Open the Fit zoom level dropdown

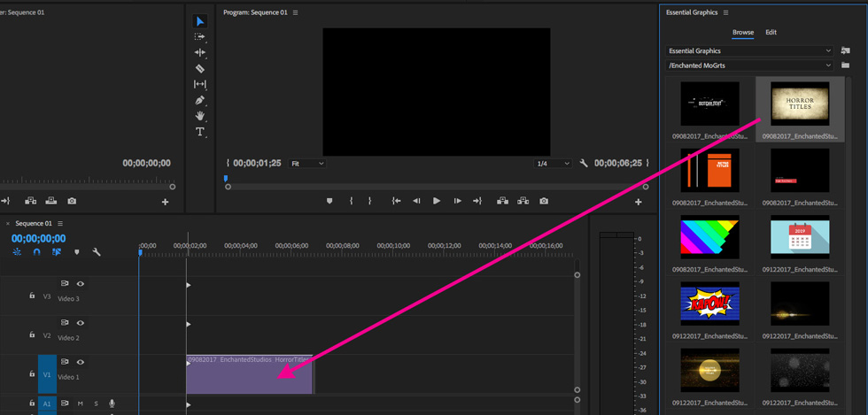307,164
